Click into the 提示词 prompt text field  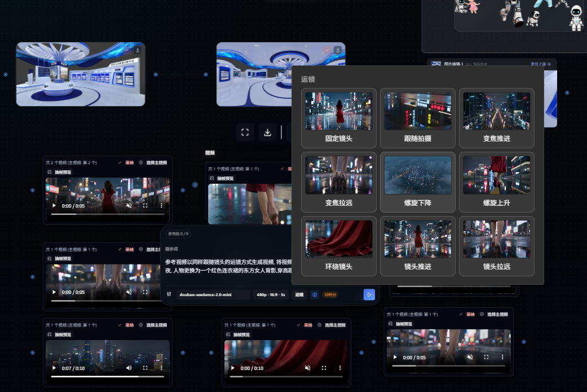coord(228,266)
